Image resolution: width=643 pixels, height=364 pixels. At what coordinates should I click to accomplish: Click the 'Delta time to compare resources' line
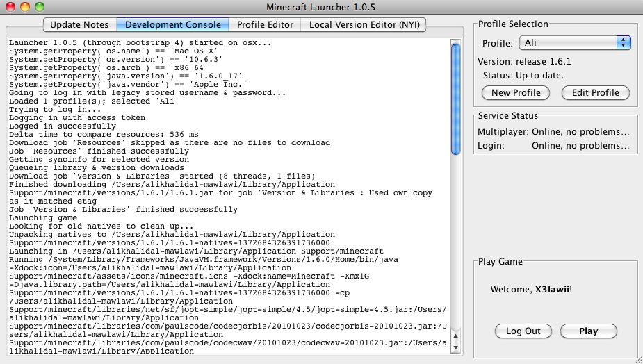pos(104,135)
